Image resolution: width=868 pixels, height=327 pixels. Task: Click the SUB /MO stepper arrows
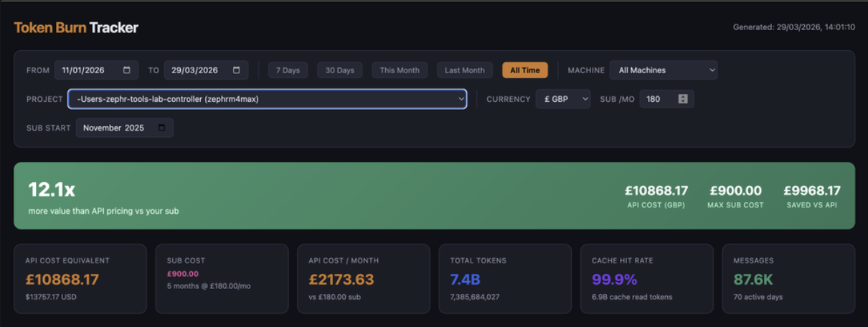[x=683, y=99]
